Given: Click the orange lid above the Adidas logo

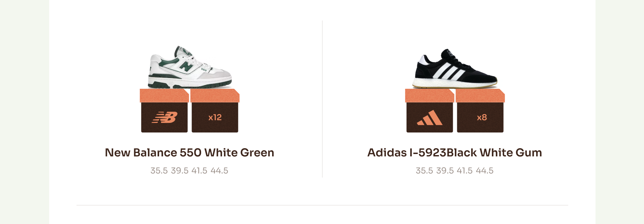Looking at the screenshot, I should tap(429, 96).
